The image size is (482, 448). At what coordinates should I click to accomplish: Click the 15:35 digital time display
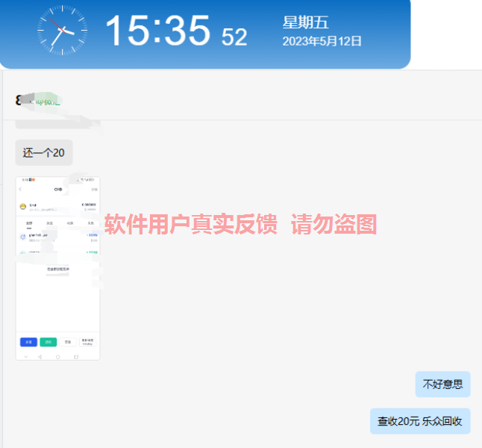click(158, 31)
